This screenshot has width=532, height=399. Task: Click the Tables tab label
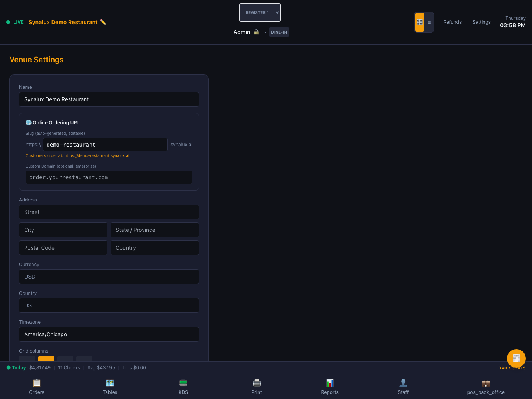[110, 392]
